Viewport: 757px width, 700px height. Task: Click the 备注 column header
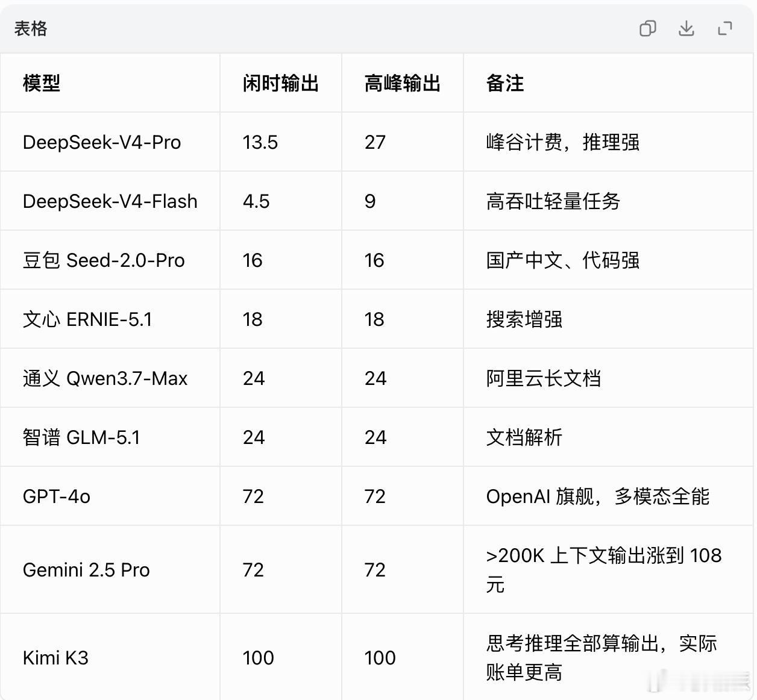(x=505, y=83)
